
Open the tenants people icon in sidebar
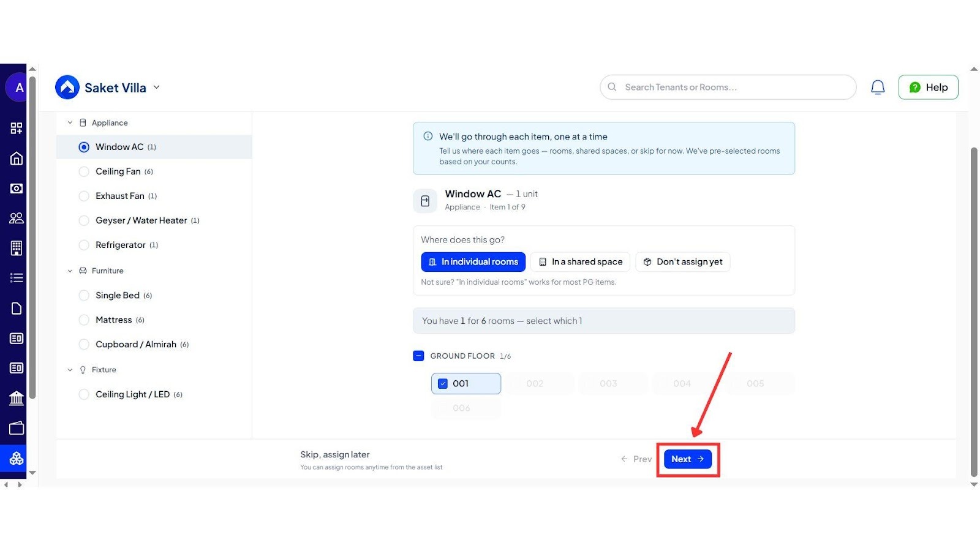(x=17, y=218)
